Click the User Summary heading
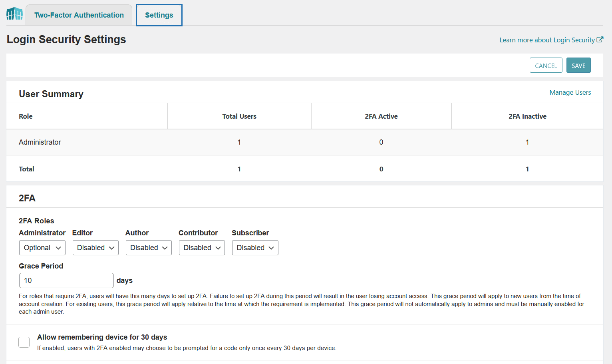The width and height of the screenshot is (612, 364). pyautogui.click(x=51, y=94)
